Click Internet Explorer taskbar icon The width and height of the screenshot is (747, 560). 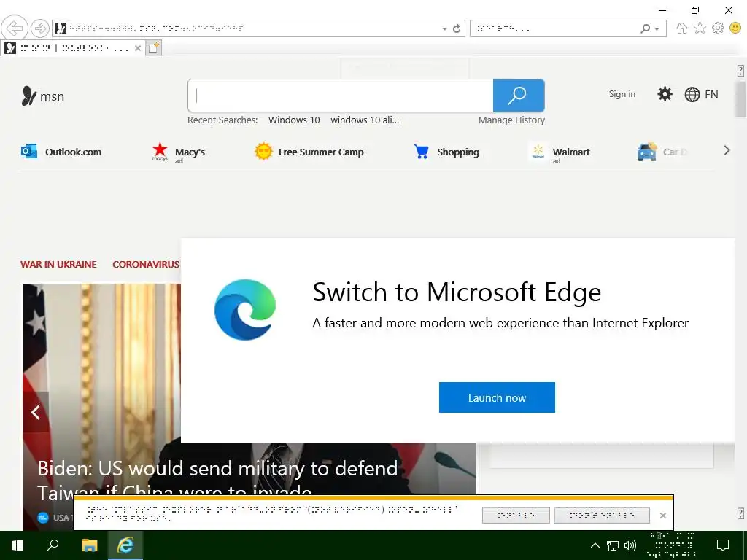coord(125,545)
